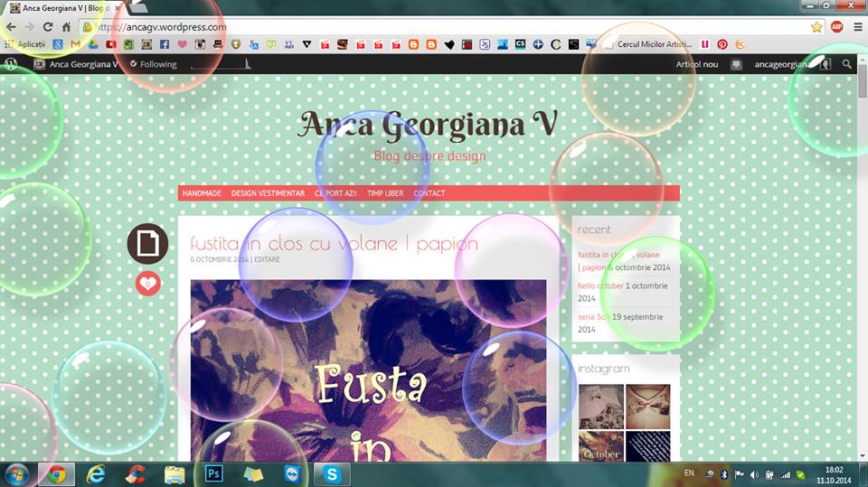Bookmark this page with the star icon

[x=816, y=27]
